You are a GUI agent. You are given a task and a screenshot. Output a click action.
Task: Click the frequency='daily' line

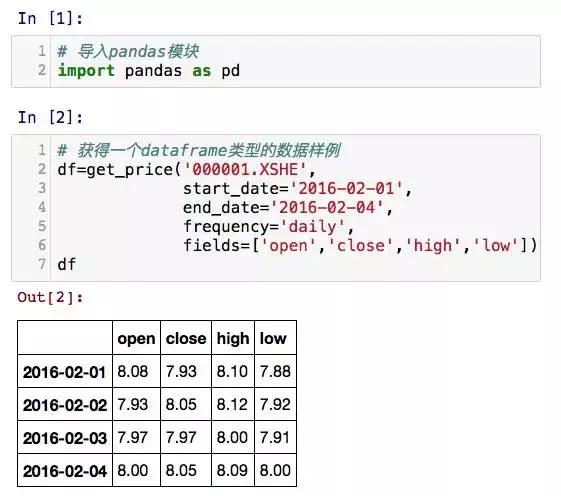(268, 227)
